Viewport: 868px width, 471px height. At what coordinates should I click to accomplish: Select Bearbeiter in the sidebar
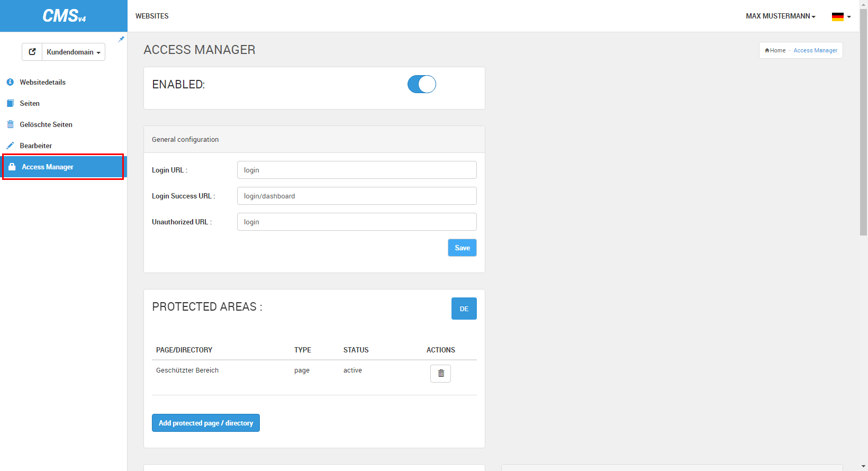pyautogui.click(x=35, y=146)
